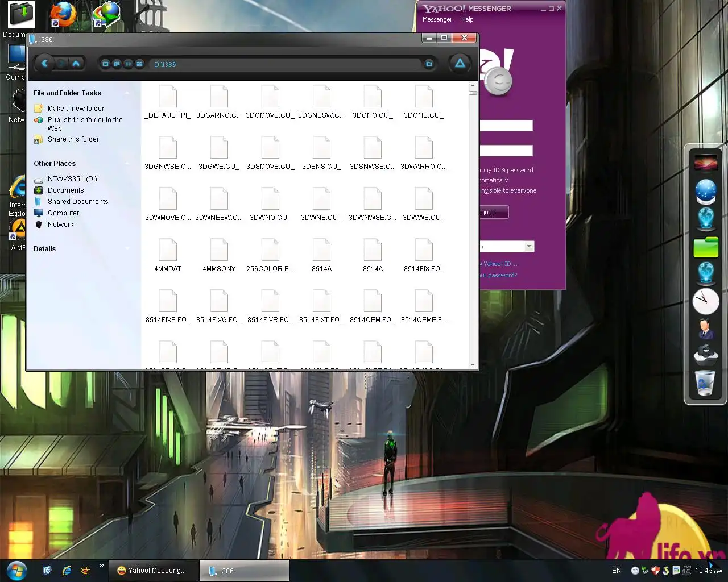728x582 pixels.
Task: Select the 4MMSONY file icon
Action: (x=219, y=250)
